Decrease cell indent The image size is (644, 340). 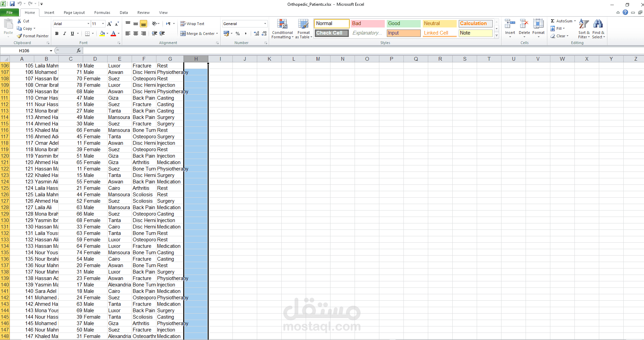(154, 34)
